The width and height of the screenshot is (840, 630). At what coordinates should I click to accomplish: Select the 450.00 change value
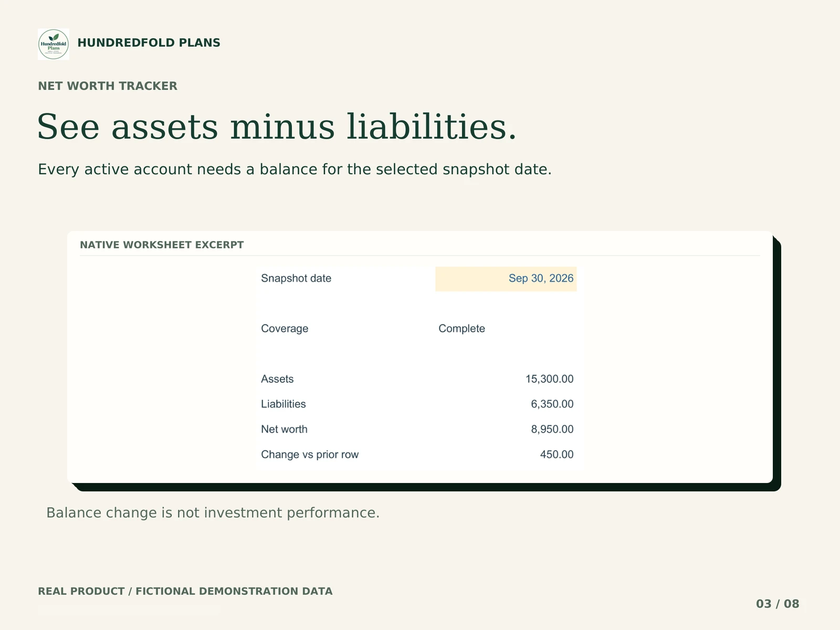(x=557, y=455)
